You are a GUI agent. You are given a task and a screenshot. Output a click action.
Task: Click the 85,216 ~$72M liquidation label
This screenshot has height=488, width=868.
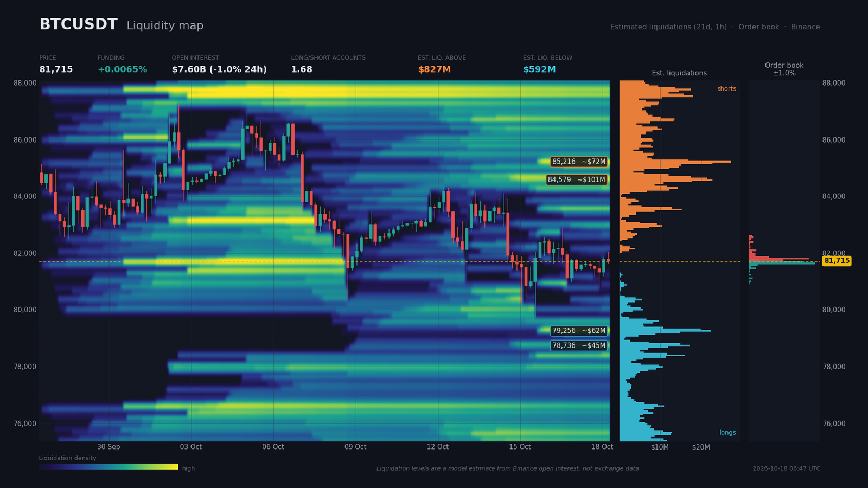(x=579, y=162)
